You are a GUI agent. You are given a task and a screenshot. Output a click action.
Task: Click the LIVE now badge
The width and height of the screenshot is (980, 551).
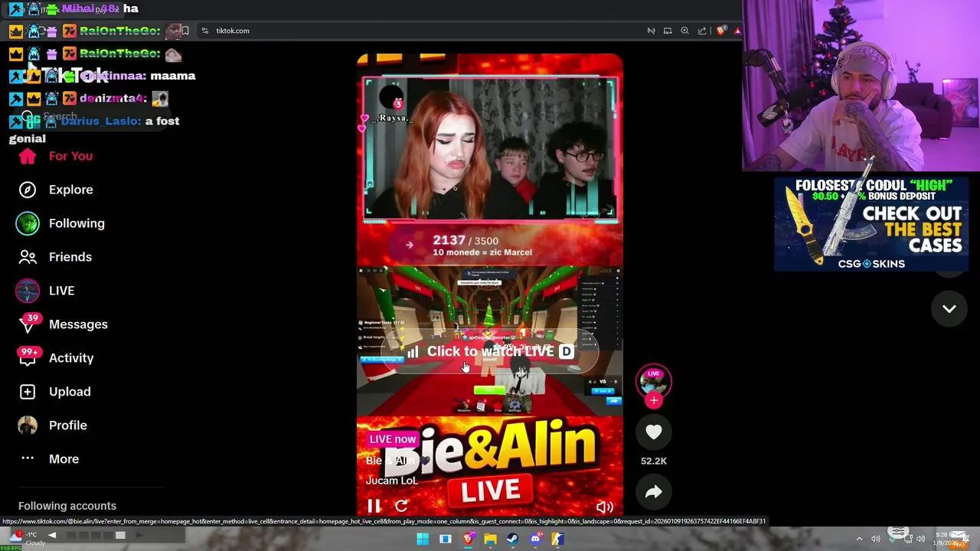pos(393,439)
